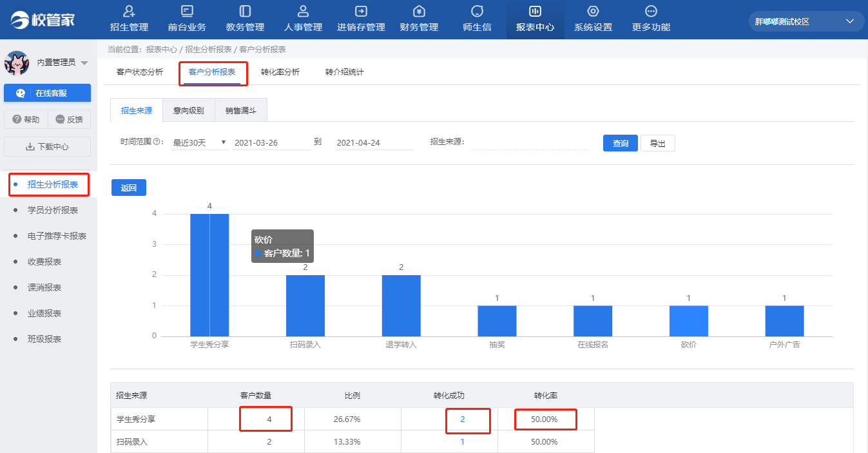The height and width of the screenshot is (453, 868).
Task: Click the 抽奖 chart bar
Action: tap(497, 321)
